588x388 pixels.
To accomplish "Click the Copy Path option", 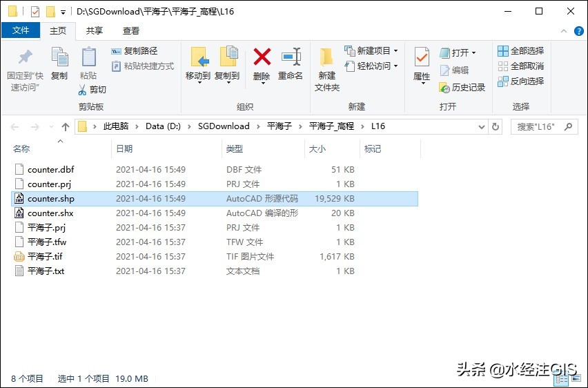I will [135, 51].
